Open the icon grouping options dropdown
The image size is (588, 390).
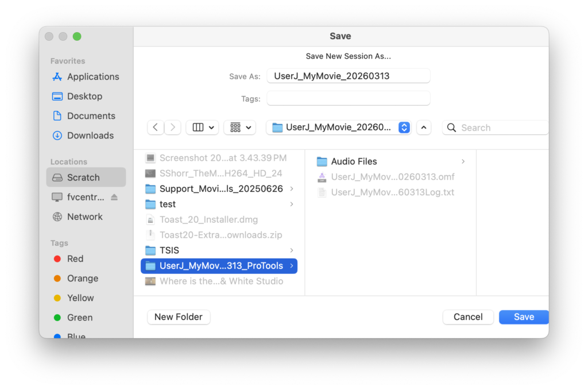coord(241,128)
